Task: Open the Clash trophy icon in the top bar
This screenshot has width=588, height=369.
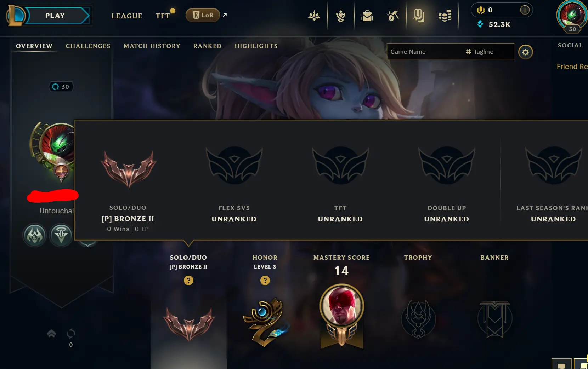Action: [x=341, y=16]
